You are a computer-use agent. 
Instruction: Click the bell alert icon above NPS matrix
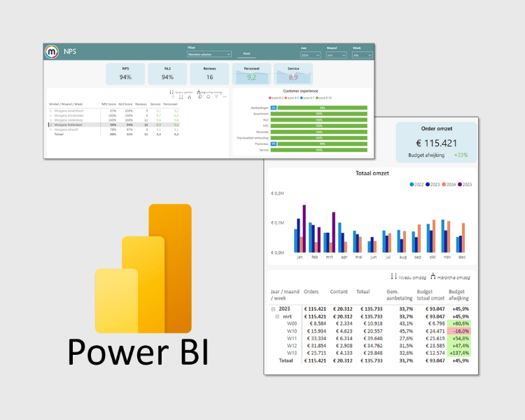pos(209,97)
